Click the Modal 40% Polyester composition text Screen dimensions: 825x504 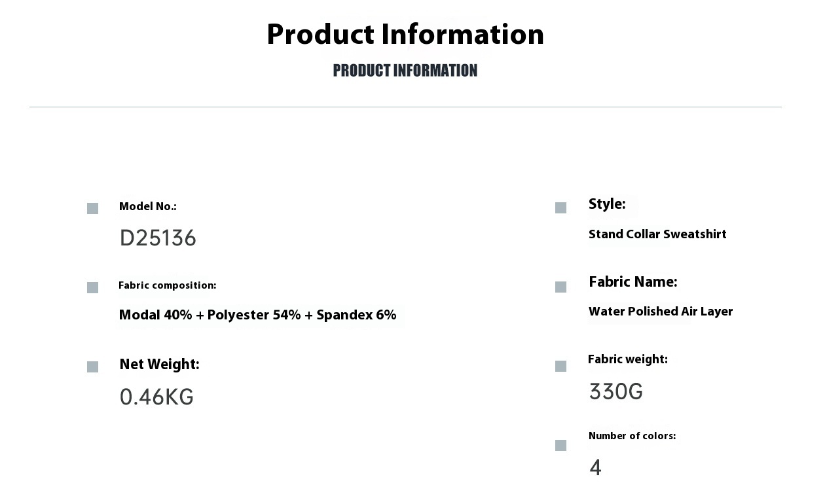[x=257, y=315]
